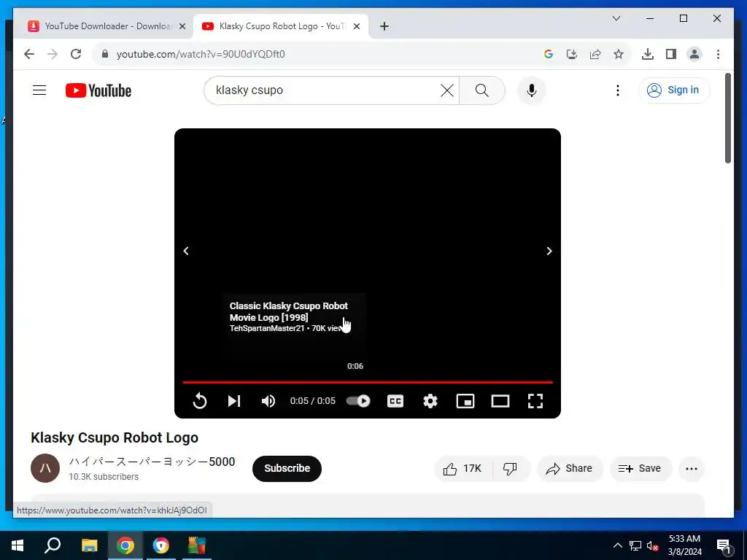
Task: Toggle closed captions CC button
Action: 395,401
